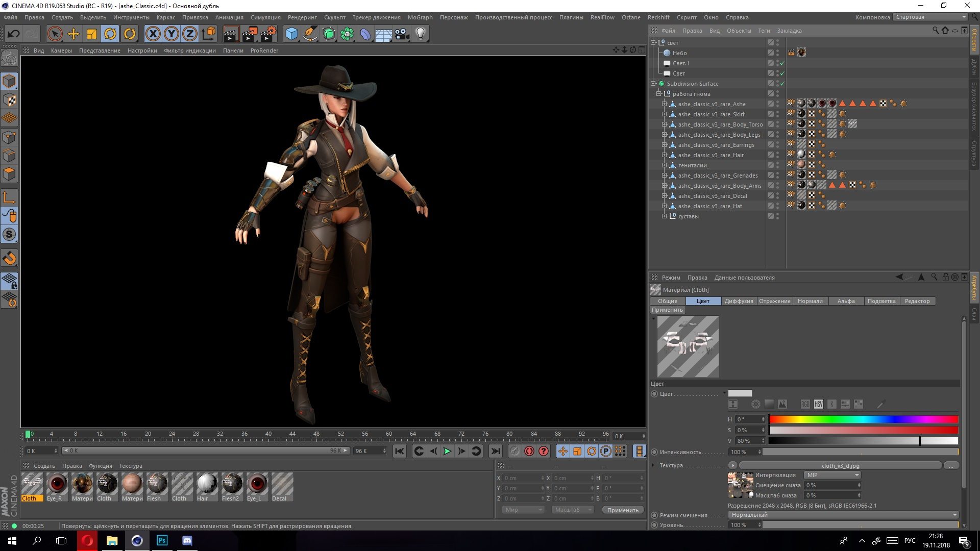Switch to Альфа material tab
The image size is (980, 551).
846,301
